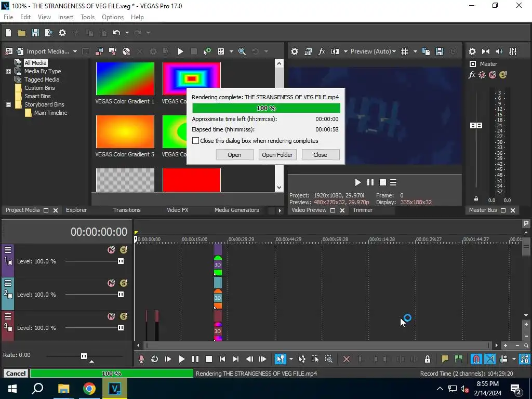Screen dimensions: 532x399
Task: Expand Media By Type node
Action: coord(8,71)
